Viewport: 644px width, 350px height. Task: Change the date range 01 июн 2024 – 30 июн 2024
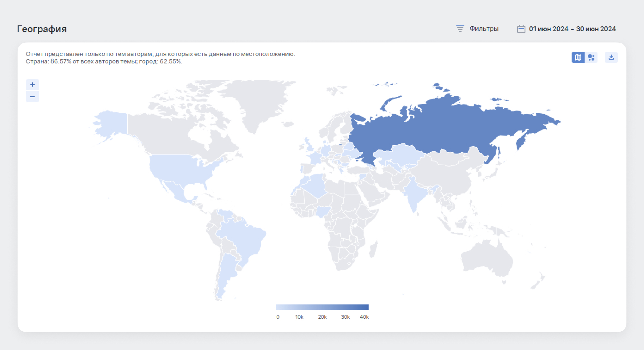coord(566,29)
